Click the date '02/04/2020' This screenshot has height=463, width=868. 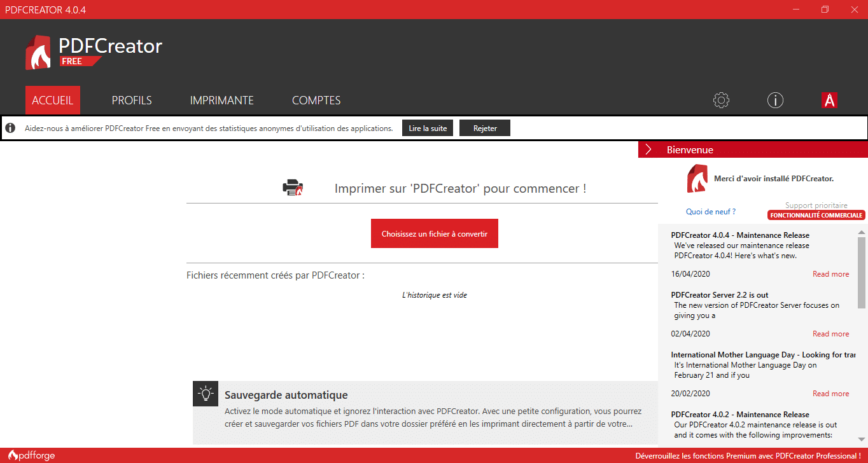pyautogui.click(x=690, y=334)
